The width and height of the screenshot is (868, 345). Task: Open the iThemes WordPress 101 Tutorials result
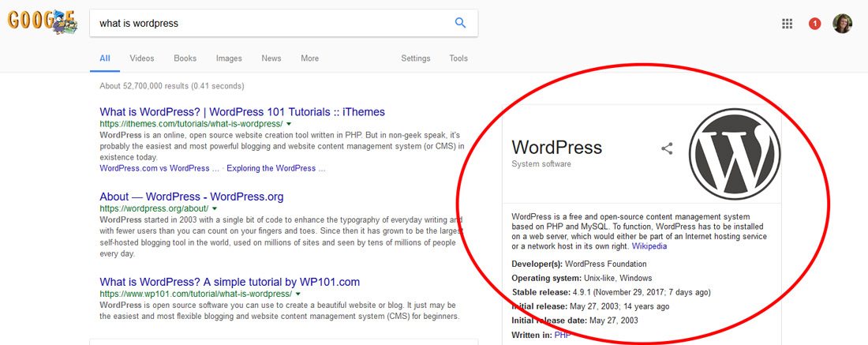[242, 112]
